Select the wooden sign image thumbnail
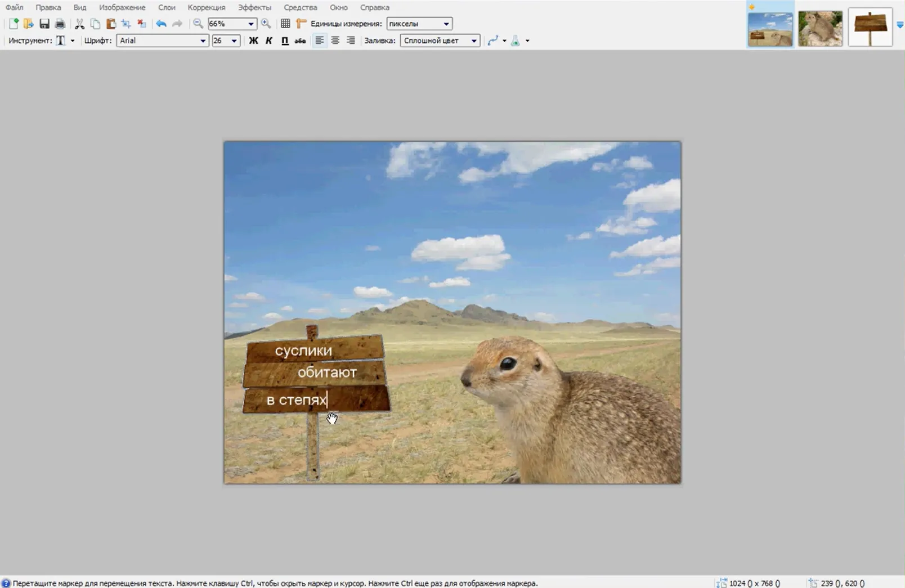 870,28
